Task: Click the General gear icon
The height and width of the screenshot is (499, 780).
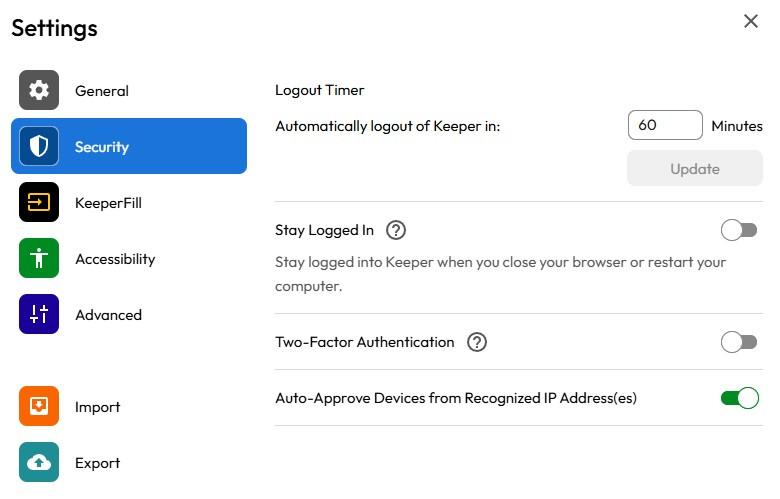Action: [x=39, y=90]
